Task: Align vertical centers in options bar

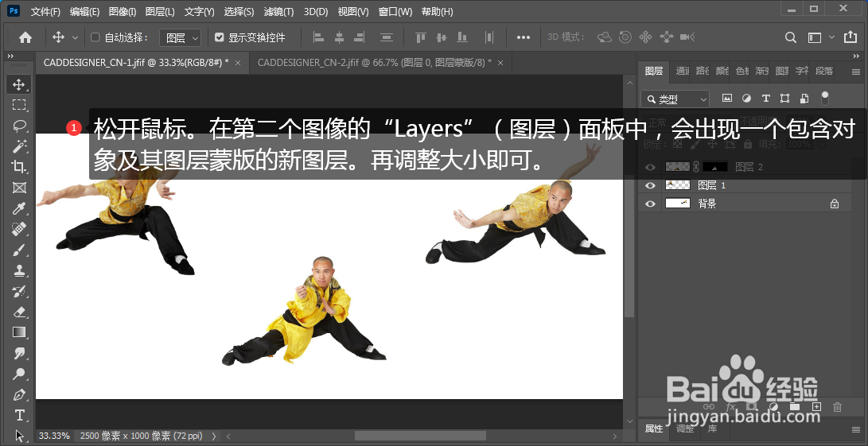Action: coord(442,37)
